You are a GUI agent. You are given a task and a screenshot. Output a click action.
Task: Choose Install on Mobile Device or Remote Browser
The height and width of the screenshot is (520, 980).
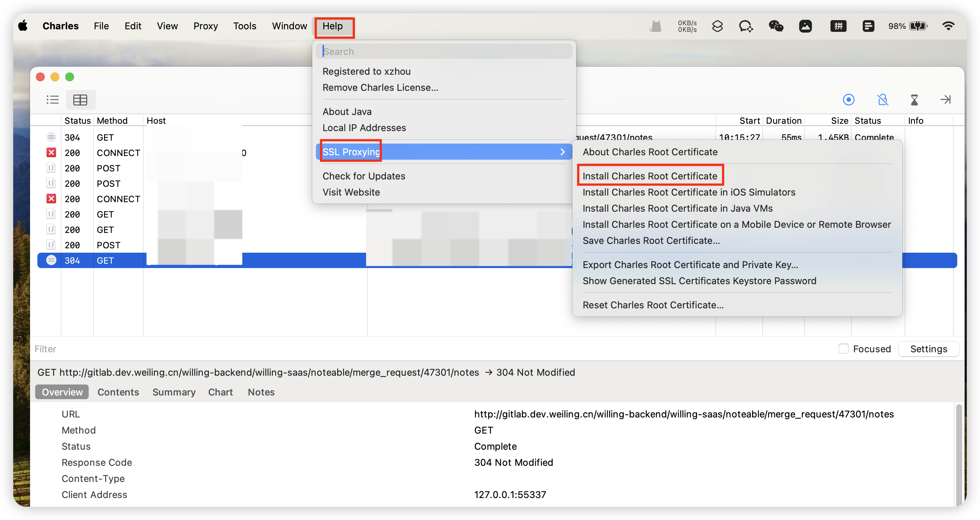[737, 224]
